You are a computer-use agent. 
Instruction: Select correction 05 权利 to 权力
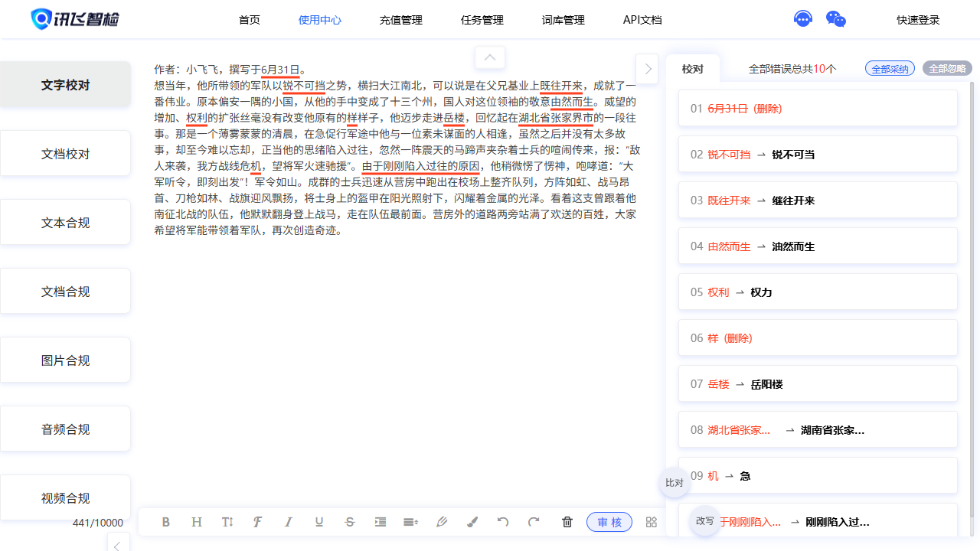pos(818,292)
